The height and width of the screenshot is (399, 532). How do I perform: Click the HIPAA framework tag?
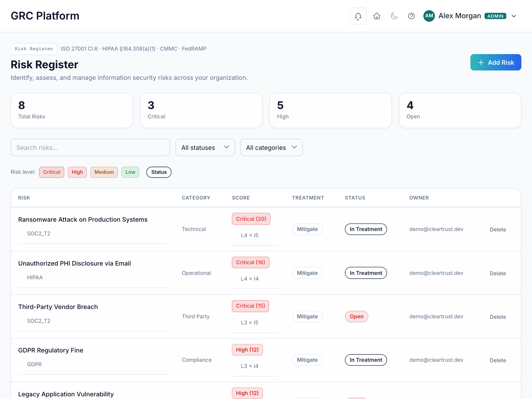35,277
